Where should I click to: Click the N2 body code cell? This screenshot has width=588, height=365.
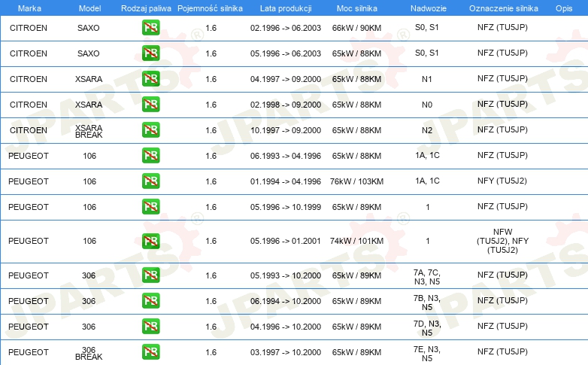click(x=427, y=130)
